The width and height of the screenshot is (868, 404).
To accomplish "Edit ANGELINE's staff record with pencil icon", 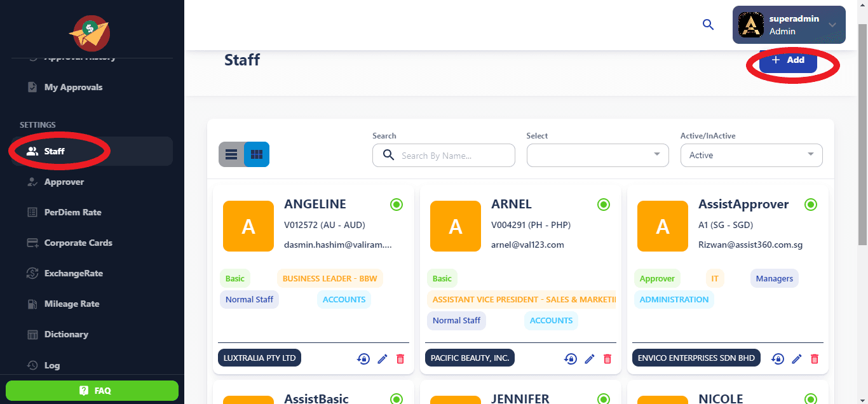I will tap(383, 359).
